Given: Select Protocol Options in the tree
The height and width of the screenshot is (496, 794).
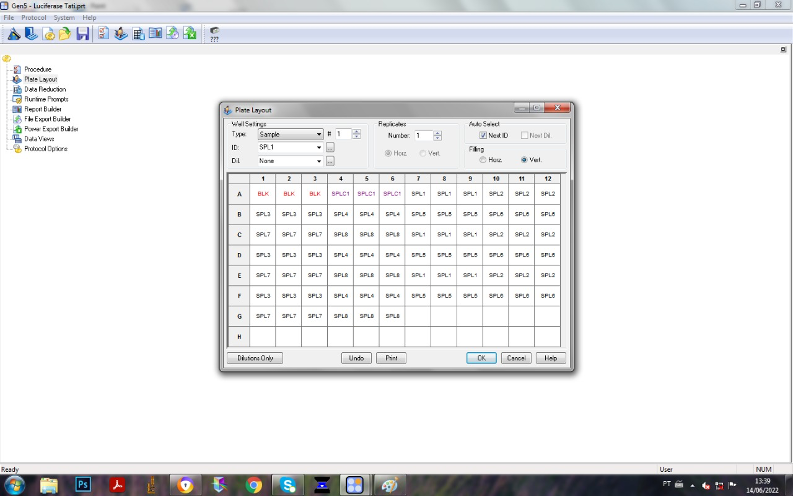Looking at the screenshot, I should click(46, 149).
